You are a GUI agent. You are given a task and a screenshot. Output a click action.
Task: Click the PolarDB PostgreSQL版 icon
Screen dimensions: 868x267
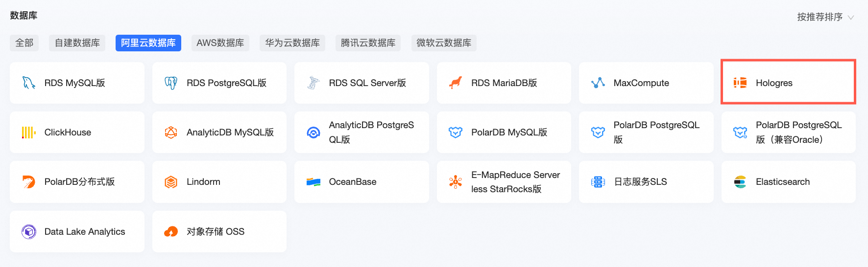[x=598, y=133]
